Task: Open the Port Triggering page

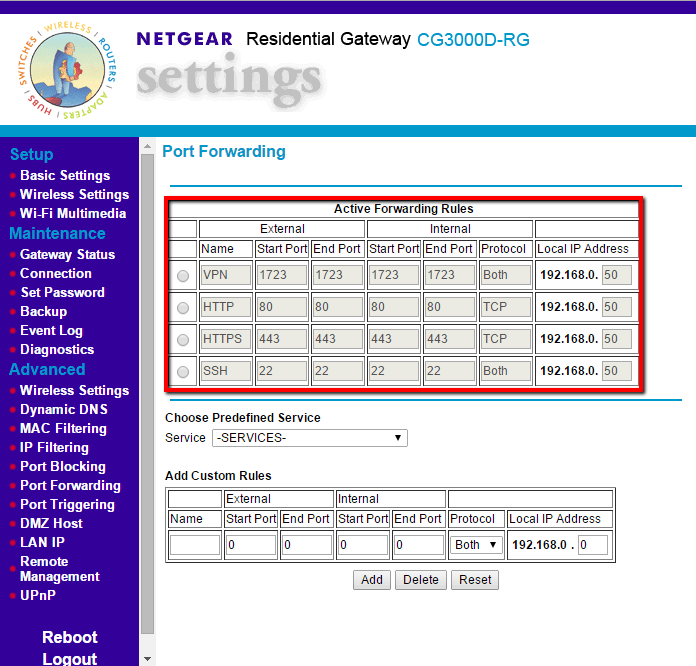Action: click(67, 505)
